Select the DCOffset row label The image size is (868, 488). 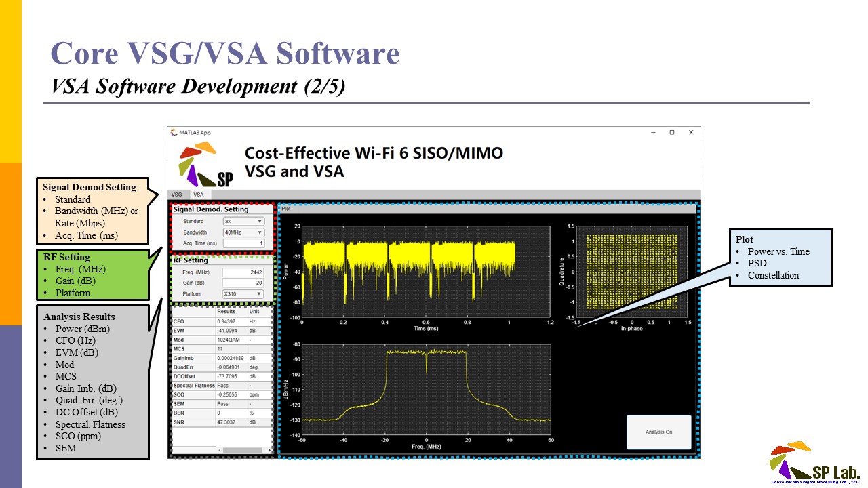[194, 377]
